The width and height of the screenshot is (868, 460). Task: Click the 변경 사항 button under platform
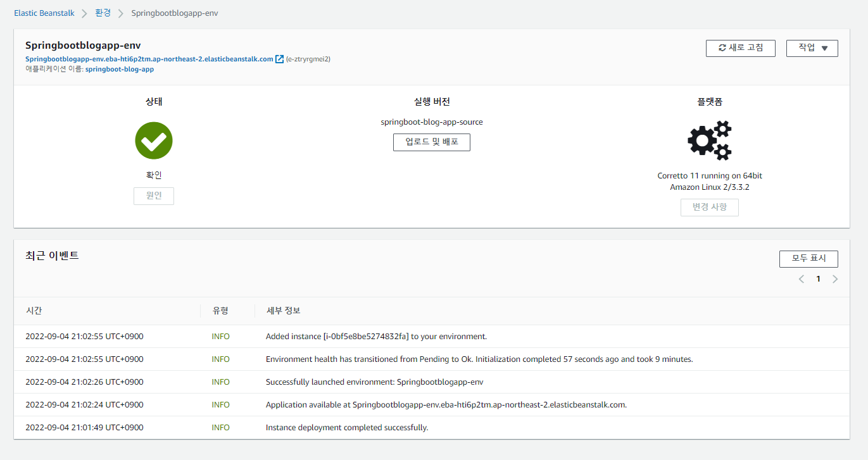pos(710,208)
